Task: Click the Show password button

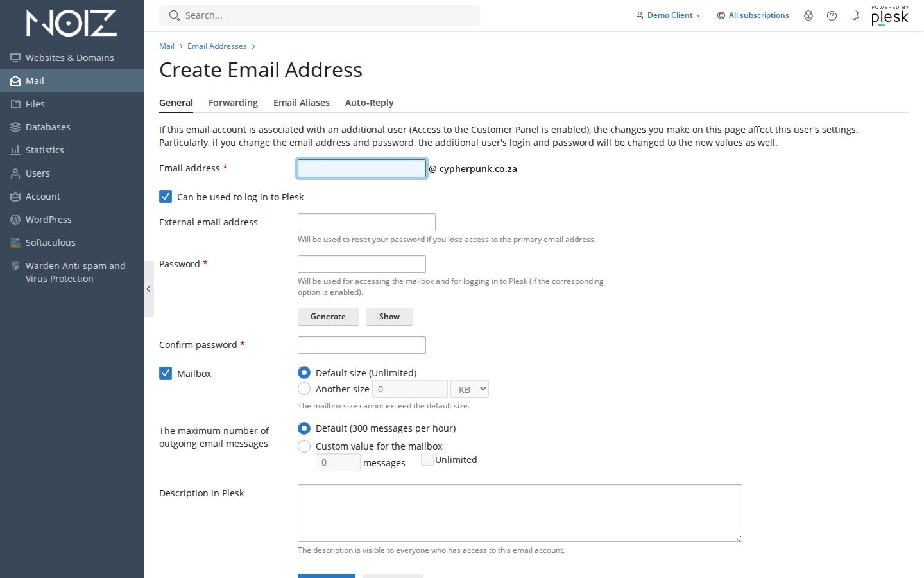Action: coord(389,317)
